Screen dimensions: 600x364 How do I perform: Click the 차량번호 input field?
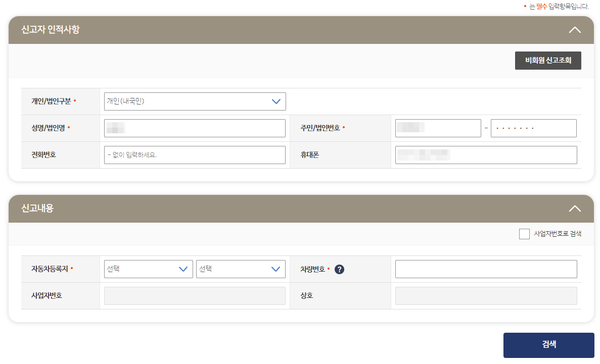pyautogui.click(x=486, y=269)
